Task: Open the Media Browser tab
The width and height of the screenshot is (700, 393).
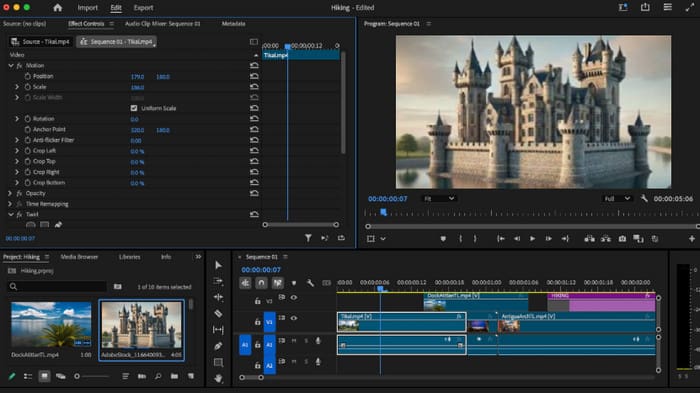Action: pyautogui.click(x=79, y=257)
